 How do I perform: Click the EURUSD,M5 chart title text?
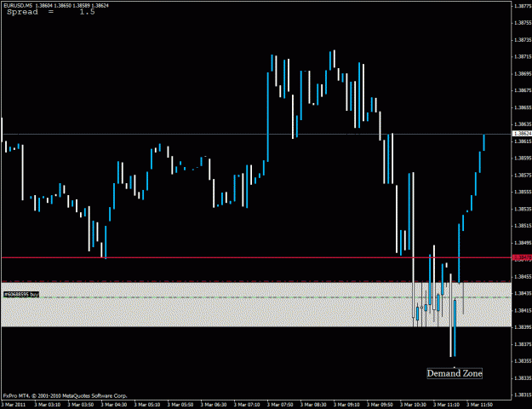(56, 5)
